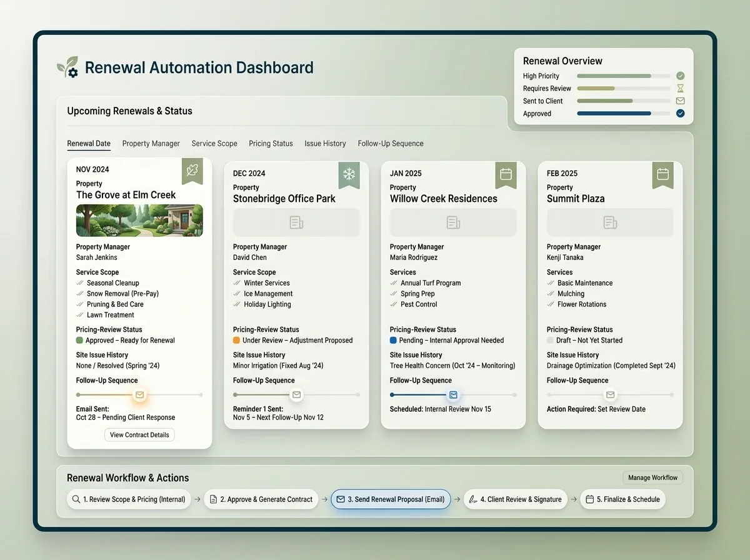
Task: Click the Requires Review hourglass icon
Action: [x=680, y=89]
